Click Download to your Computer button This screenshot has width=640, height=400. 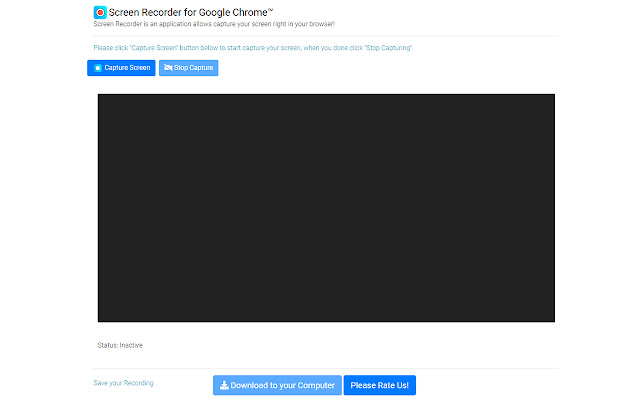[x=277, y=385]
